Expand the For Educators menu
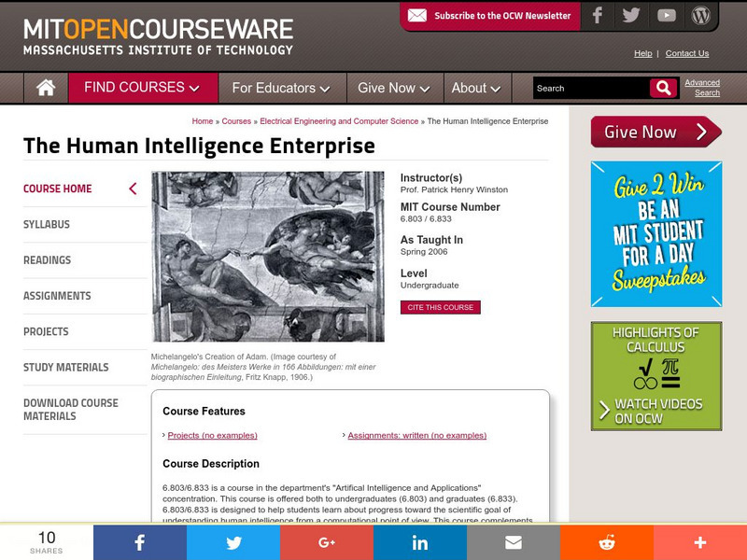The width and height of the screenshot is (747, 560). click(x=282, y=88)
